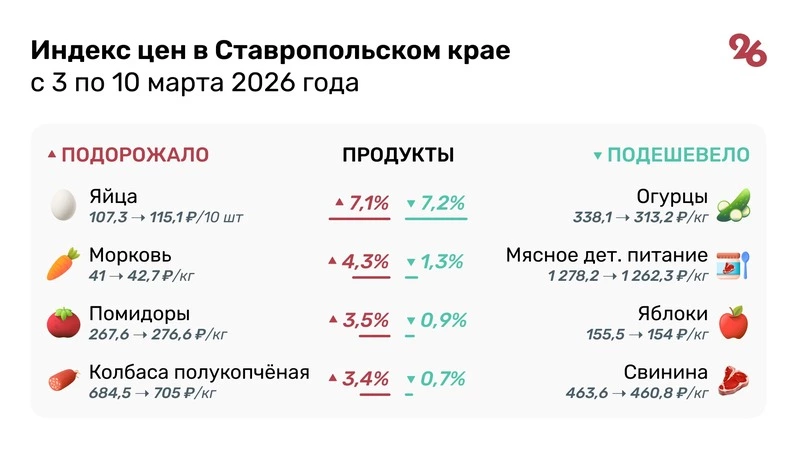This screenshot has width=800, height=452.
Task: Click the long green bar under 7,2%
Action: click(x=436, y=219)
